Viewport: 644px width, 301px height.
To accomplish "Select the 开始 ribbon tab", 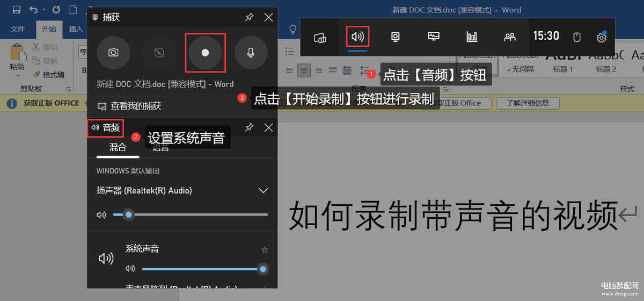I will (x=49, y=28).
